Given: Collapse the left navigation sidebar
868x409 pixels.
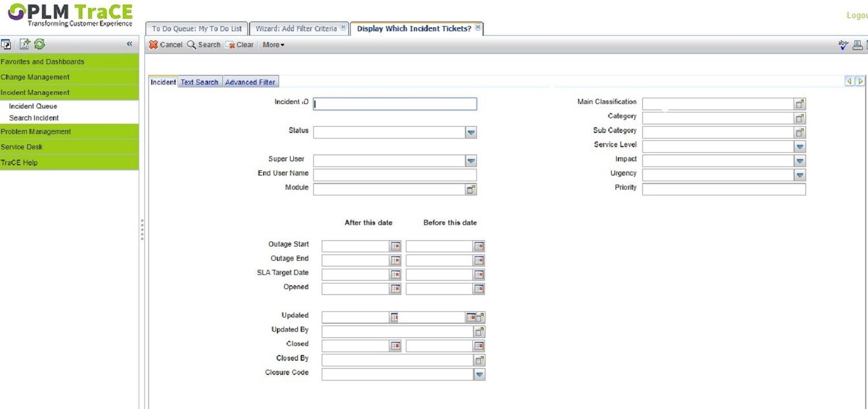Looking at the screenshot, I should pyautogui.click(x=129, y=44).
